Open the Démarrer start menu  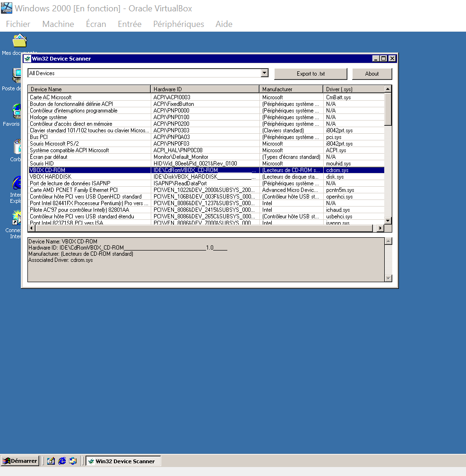[x=20, y=461]
